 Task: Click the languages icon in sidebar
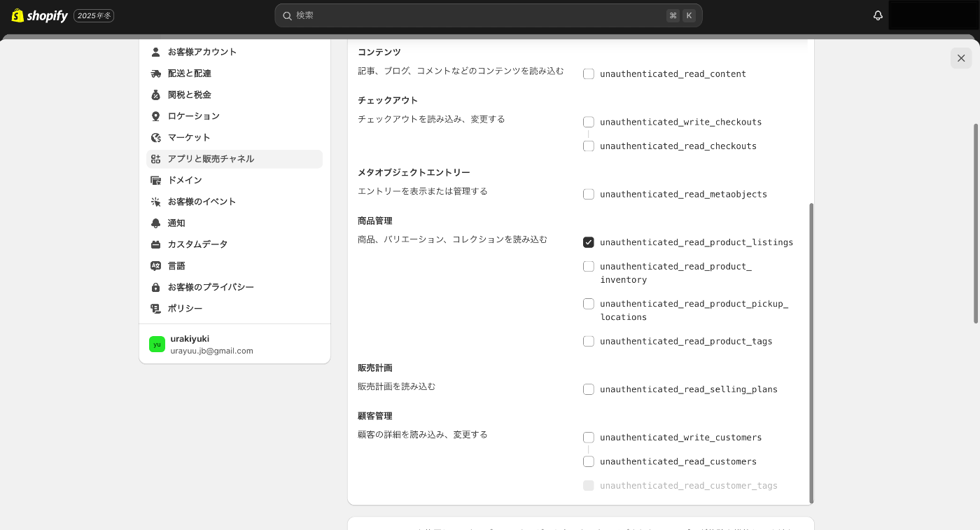pyautogui.click(x=155, y=266)
